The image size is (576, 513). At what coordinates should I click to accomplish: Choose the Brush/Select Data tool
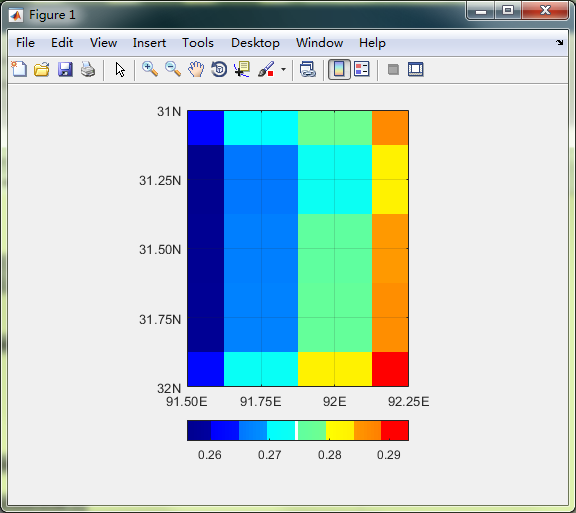coord(266,69)
